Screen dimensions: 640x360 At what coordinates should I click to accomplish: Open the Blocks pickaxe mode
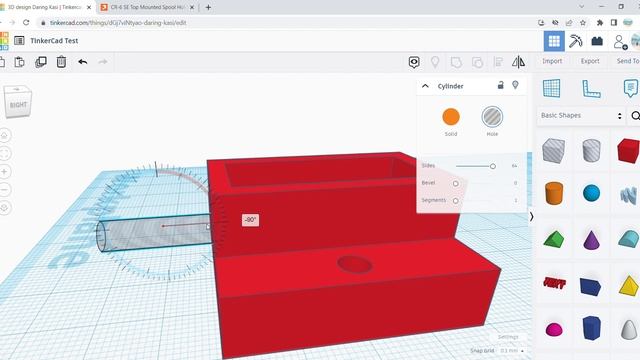(x=576, y=41)
